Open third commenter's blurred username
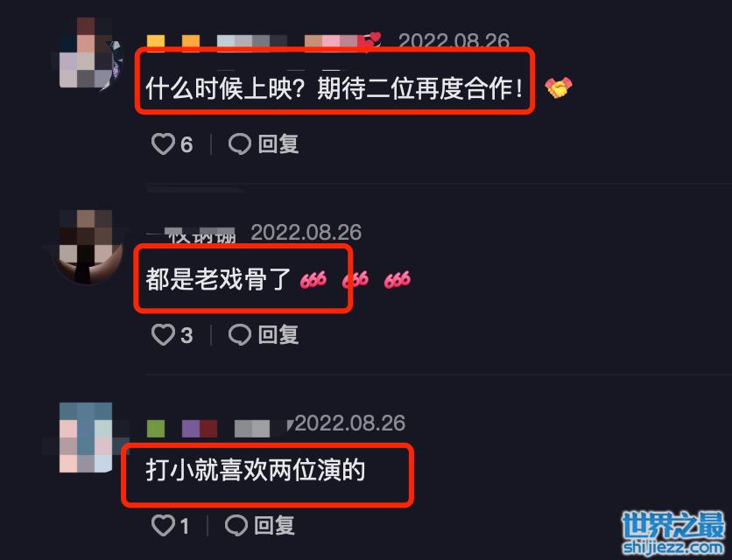The width and height of the screenshot is (732, 560). point(217,429)
